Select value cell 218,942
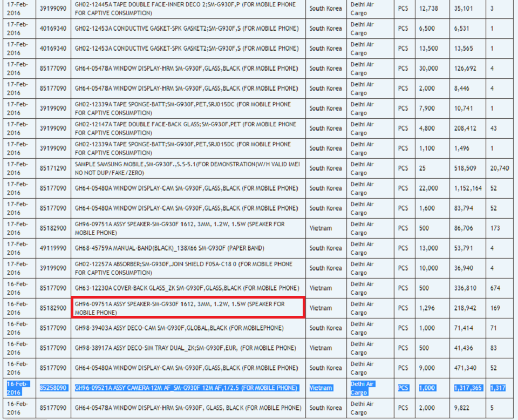518x420 pixels. coord(467,308)
